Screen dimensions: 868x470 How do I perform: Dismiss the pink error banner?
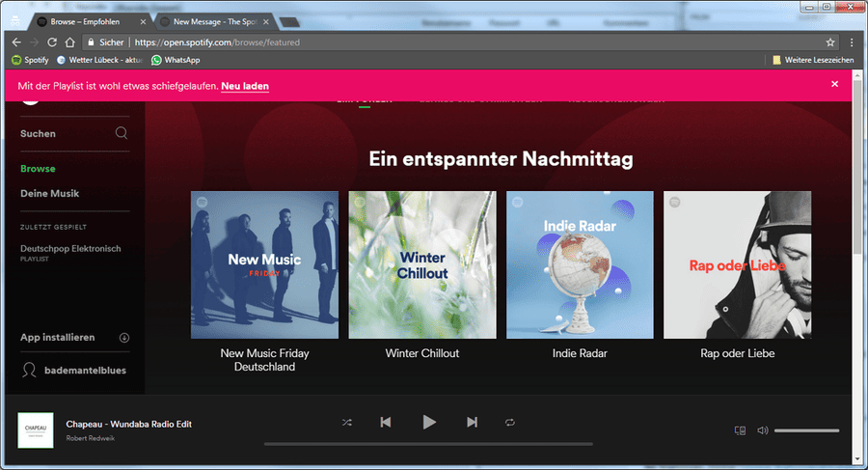[835, 84]
